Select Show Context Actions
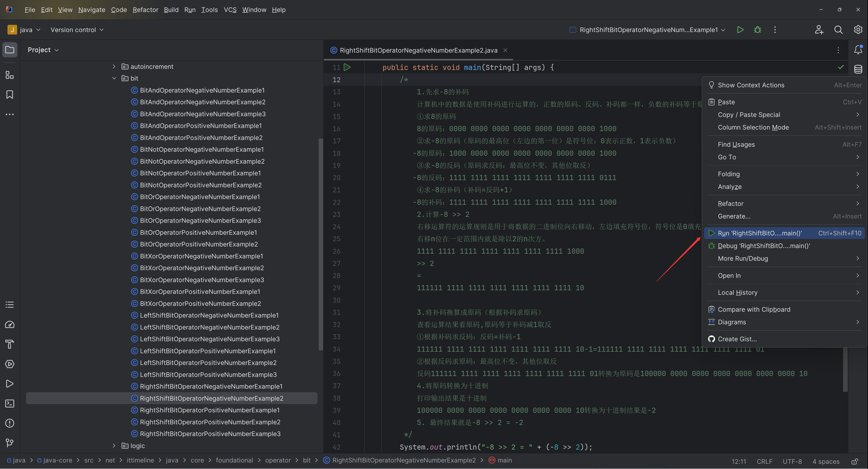This screenshot has height=469, width=868. pyautogui.click(x=785, y=85)
